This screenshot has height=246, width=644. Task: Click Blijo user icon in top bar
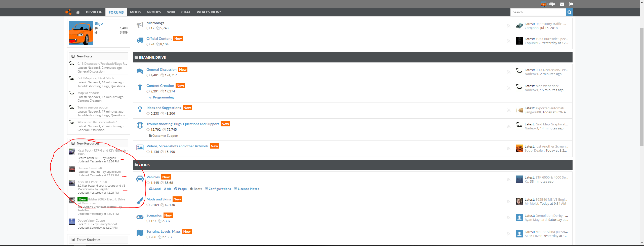tap(544, 4)
